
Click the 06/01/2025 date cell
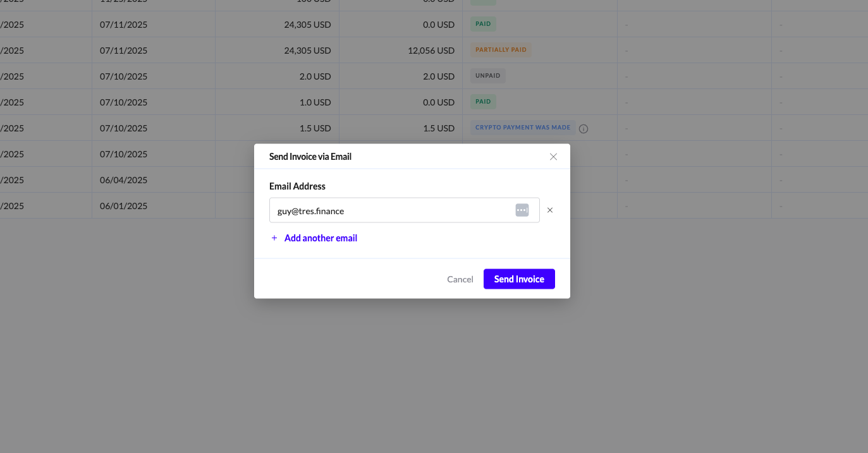click(x=123, y=206)
